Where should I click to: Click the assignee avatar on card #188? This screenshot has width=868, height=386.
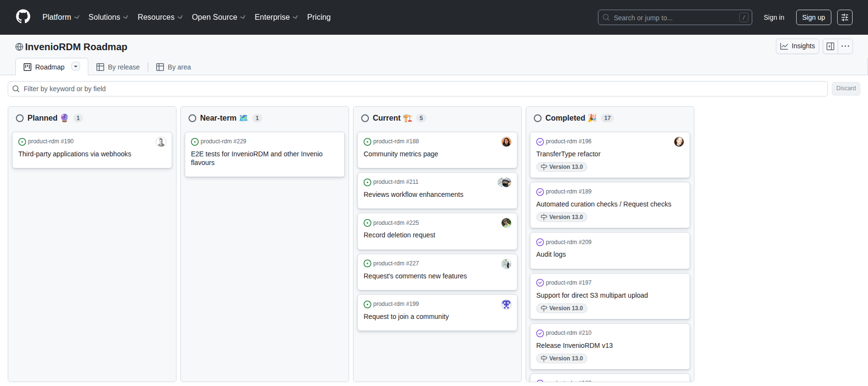(x=506, y=142)
